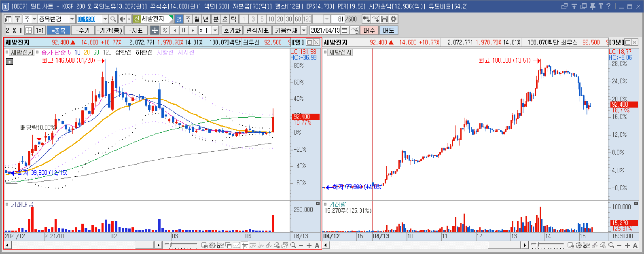This screenshot has height=254, width=644.
Task: Open the 종목변경 dropdown
Action: (x=72, y=19)
